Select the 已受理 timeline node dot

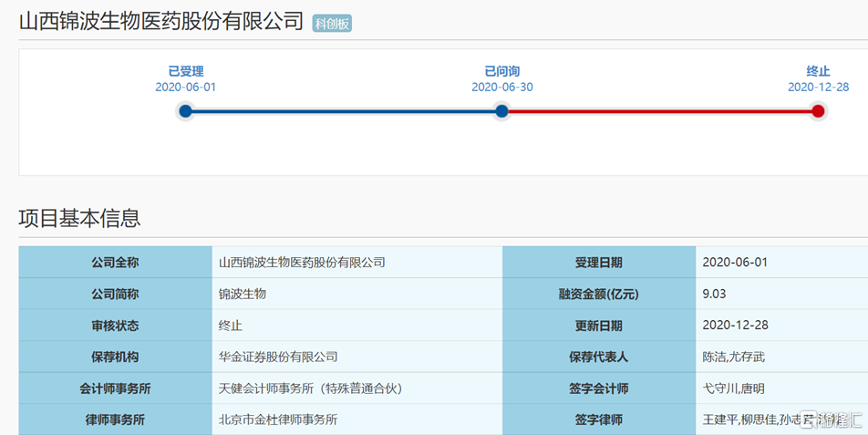(185, 111)
